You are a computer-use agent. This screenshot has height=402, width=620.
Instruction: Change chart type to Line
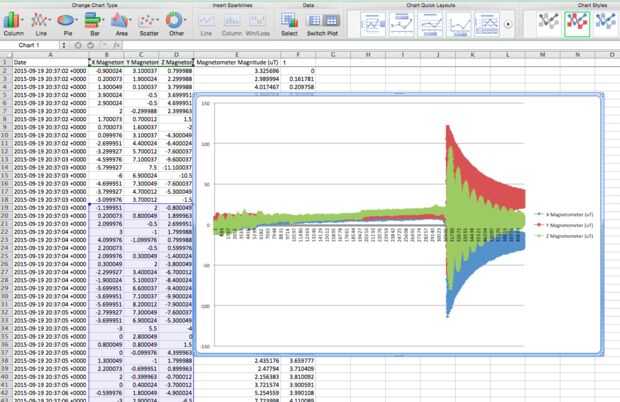tap(41, 24)
